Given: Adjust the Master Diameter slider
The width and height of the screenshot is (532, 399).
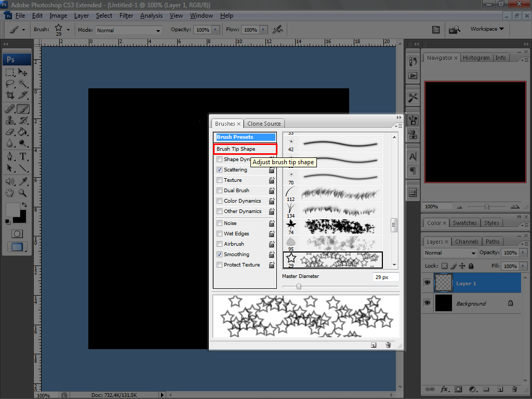Looking at the screenshot, I should click(x=299, y=287).
